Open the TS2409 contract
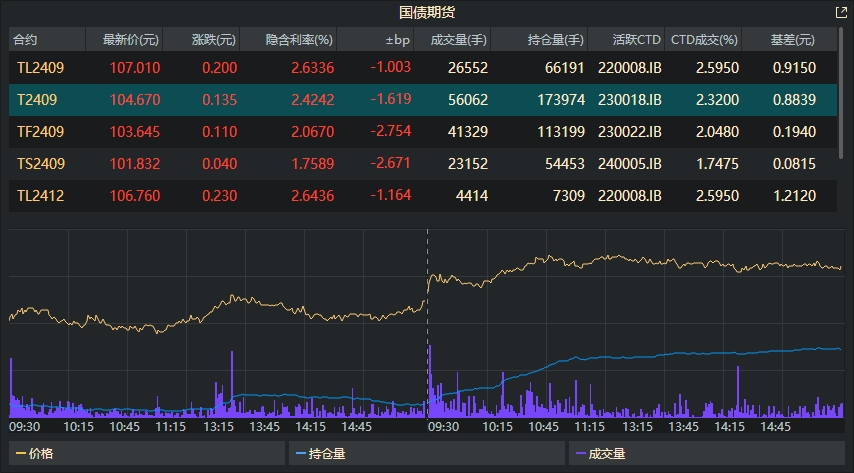The width and height of the screenshot is (854, 473). click(x=40, y=164)
